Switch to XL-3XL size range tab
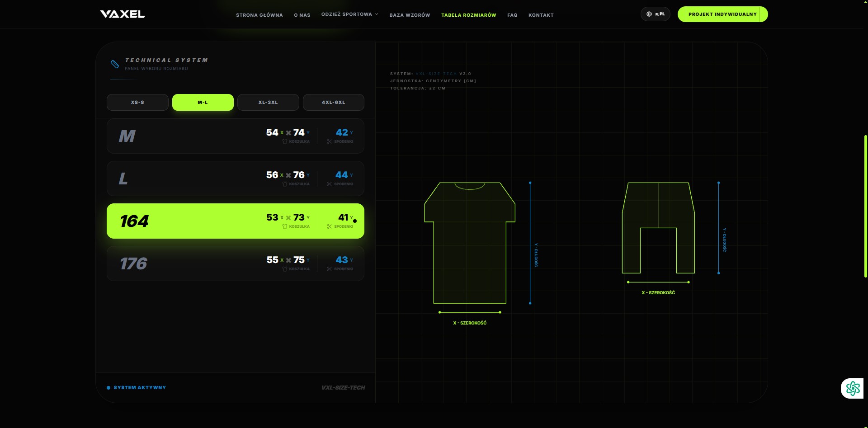Screen dimensions: 868x428 tap(268, 102)
